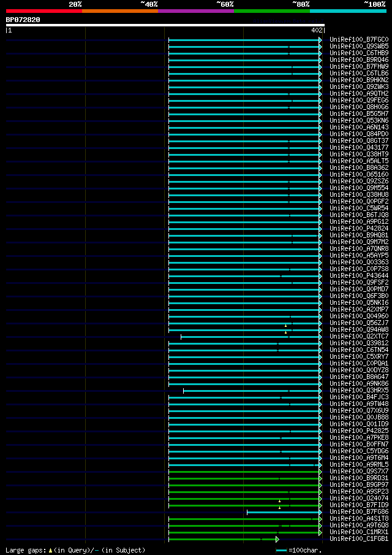Viewport: 392px width, 555px height.
Task: Select the UniRef100_C0PQA1 label
Action: [x=359, y=363]
